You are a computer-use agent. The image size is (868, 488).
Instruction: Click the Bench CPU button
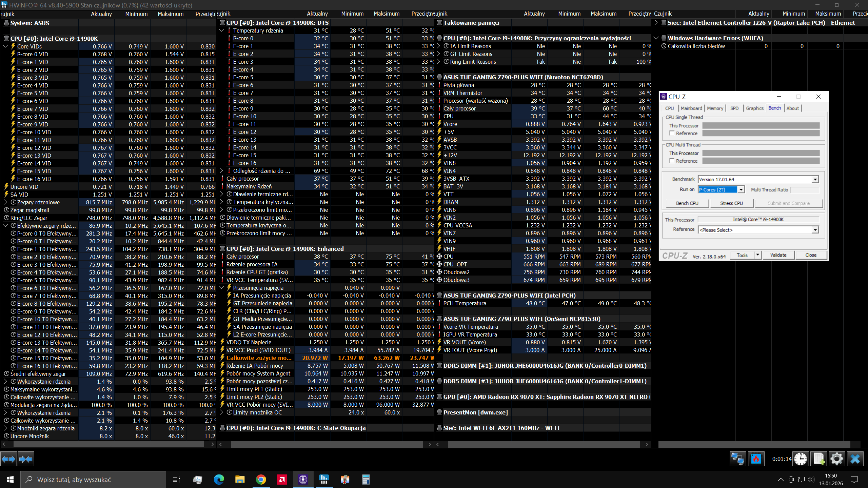pos(687,203)
